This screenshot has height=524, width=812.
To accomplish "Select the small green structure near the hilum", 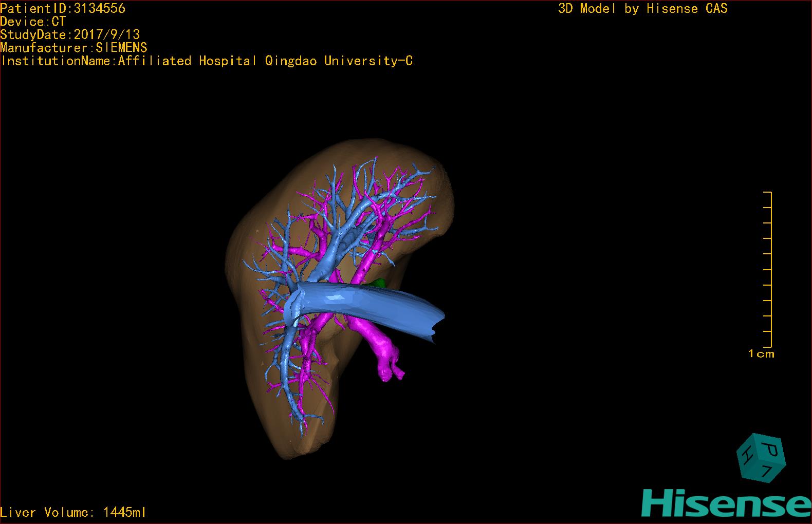I will [380, 283].
